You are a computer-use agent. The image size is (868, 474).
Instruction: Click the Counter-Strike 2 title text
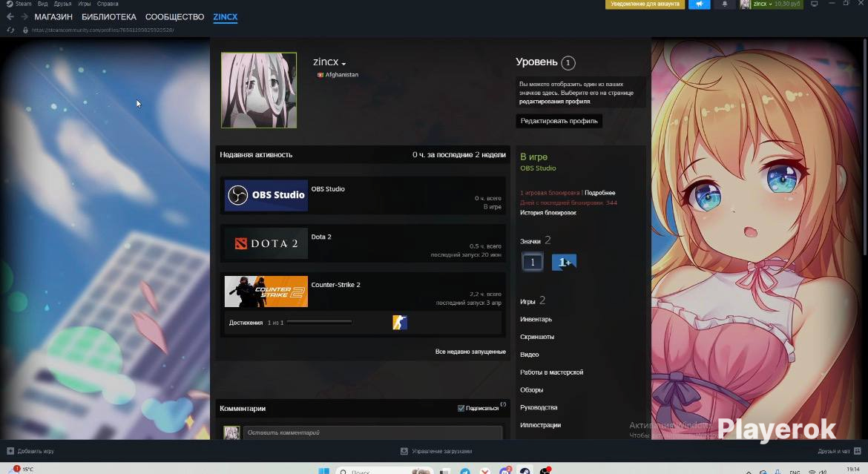click(335, 285)
